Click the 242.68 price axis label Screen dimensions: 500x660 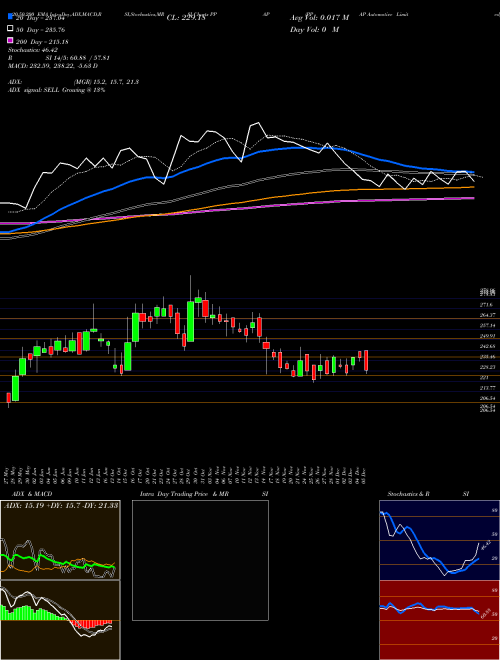click(x=487, y=346)
